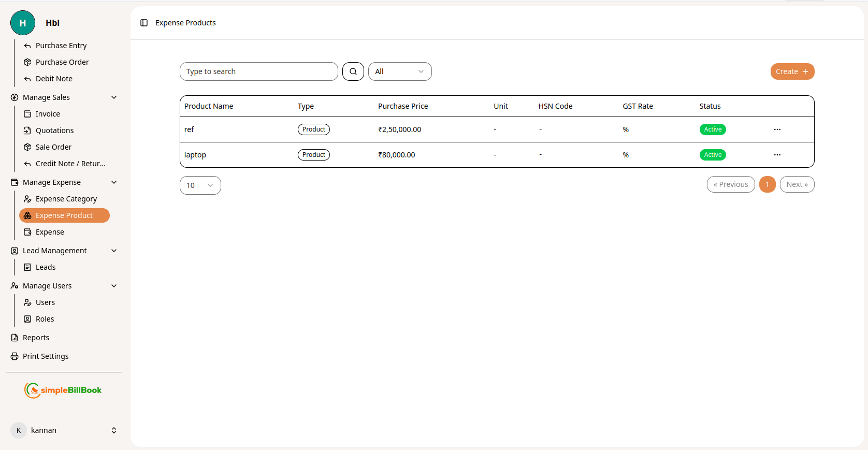Open the three-dot menu for laptop row
868x450 pixels.
777,155
